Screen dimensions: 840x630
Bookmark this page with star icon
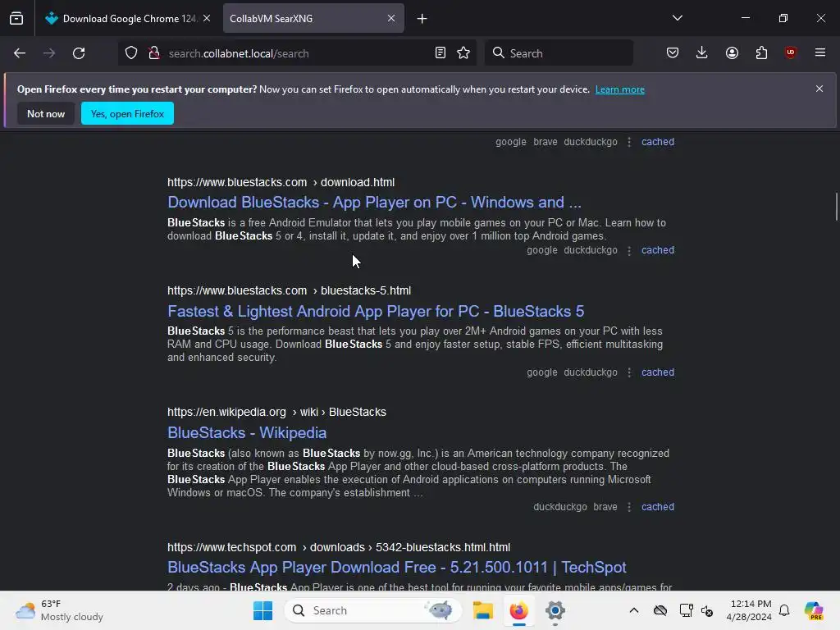(463, 53)
